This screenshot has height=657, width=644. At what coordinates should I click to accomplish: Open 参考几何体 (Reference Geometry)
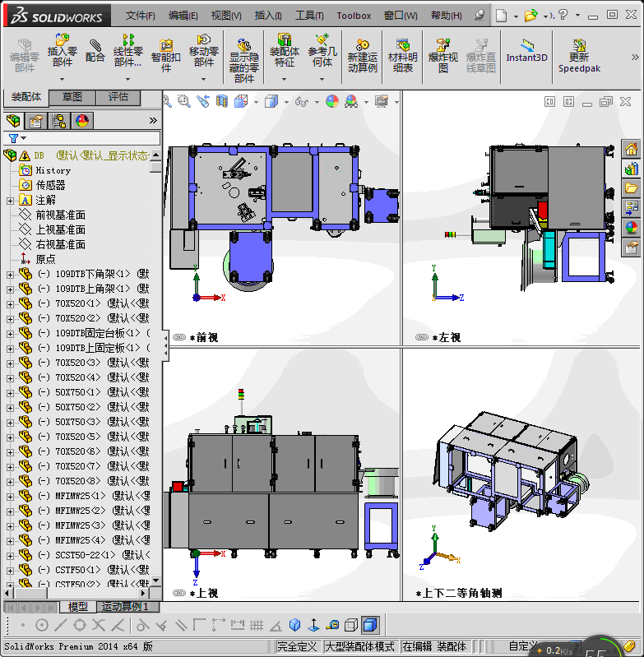click(x=322, y=51)
